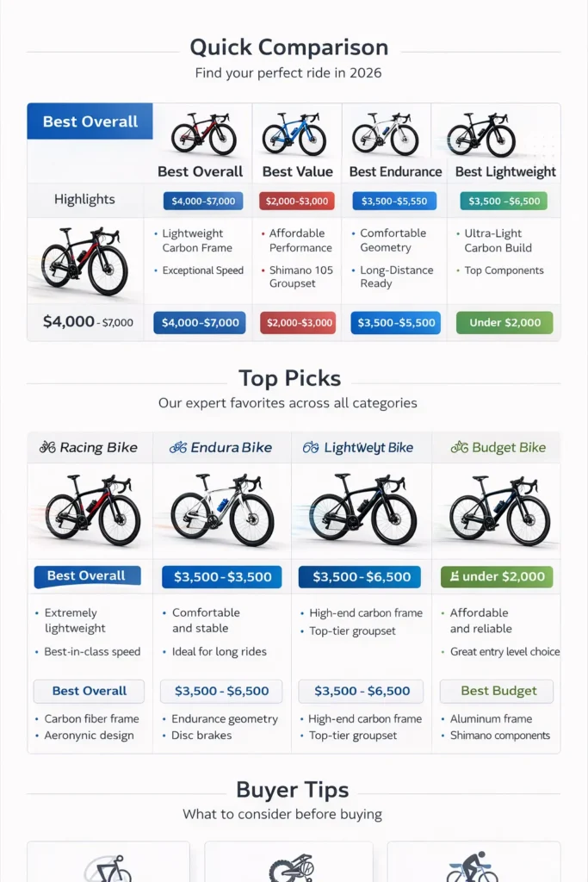Click the $2,000-$3,000 red price bar
Viewport: 588px width, 882px height.
pos(297,323)
